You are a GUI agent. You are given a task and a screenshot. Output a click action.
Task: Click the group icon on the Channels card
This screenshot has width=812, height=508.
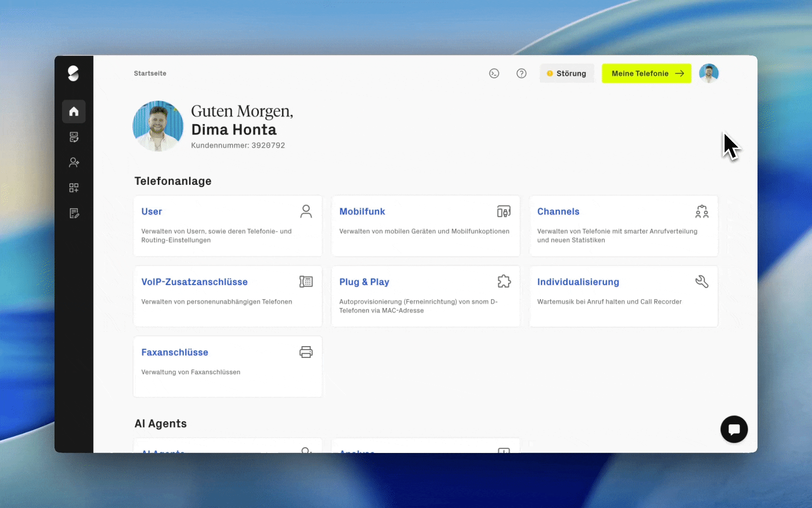[x=702, y=211]
